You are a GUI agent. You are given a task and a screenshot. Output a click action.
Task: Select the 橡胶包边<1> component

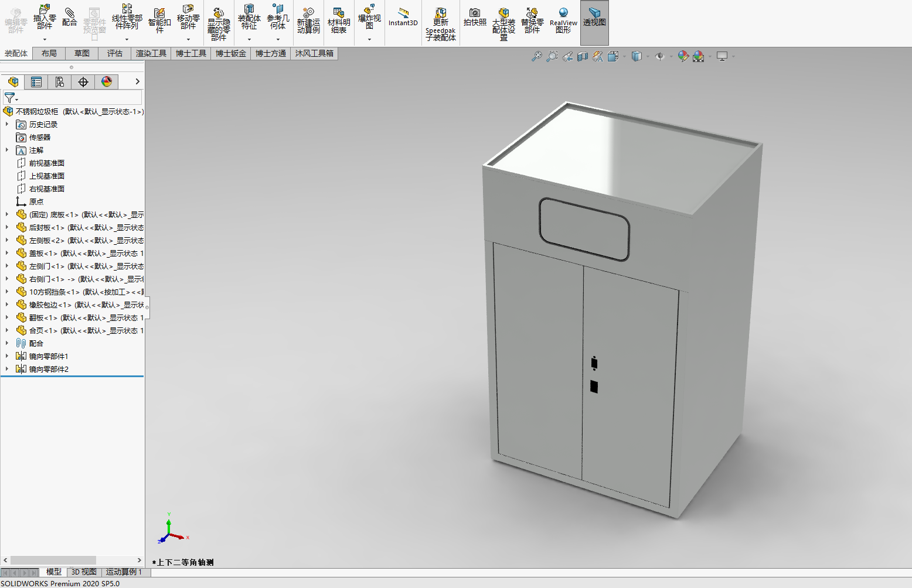pos(80,305)
